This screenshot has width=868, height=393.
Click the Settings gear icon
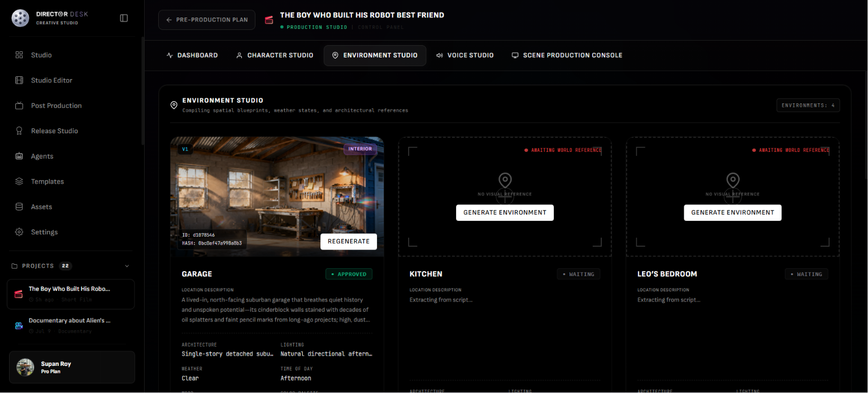pos(19,232)
